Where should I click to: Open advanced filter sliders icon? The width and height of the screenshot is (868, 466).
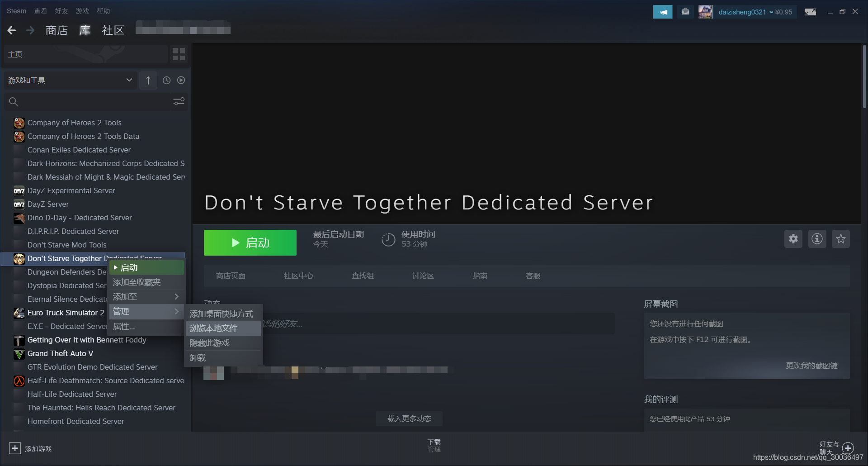click(179, 101)
